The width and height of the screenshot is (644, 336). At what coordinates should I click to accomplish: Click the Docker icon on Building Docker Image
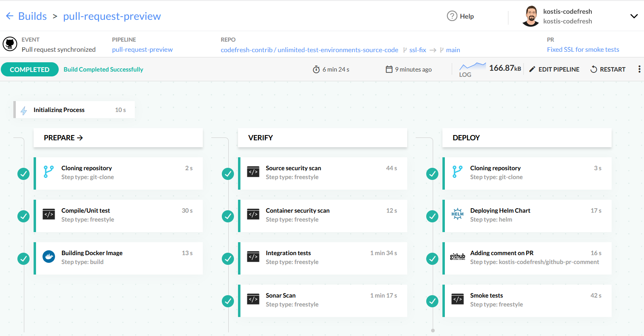tap(49, 257)
